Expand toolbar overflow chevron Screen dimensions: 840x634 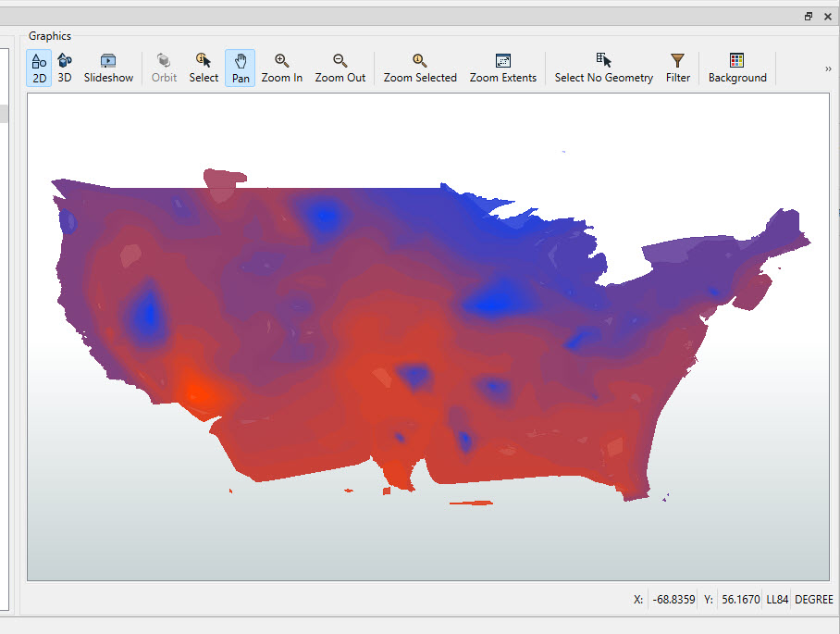point(828,68)
